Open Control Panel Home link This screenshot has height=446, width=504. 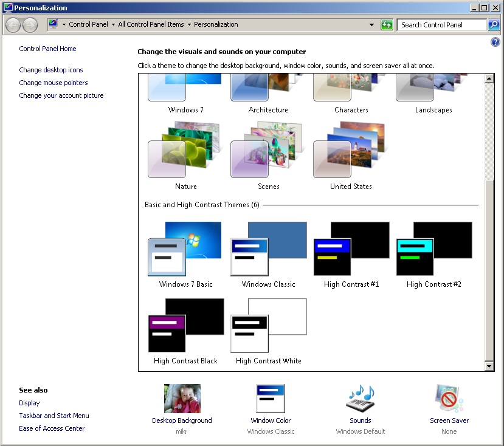[x=47, y=49]
